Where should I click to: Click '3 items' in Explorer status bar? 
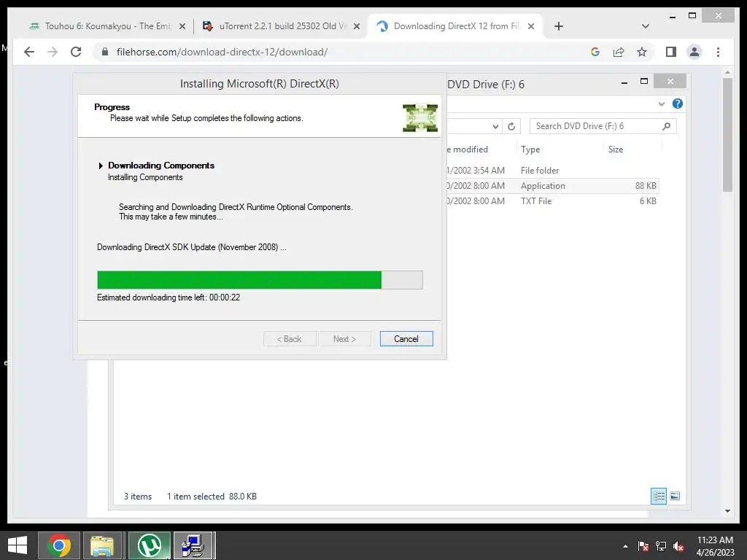pos(138,496)
